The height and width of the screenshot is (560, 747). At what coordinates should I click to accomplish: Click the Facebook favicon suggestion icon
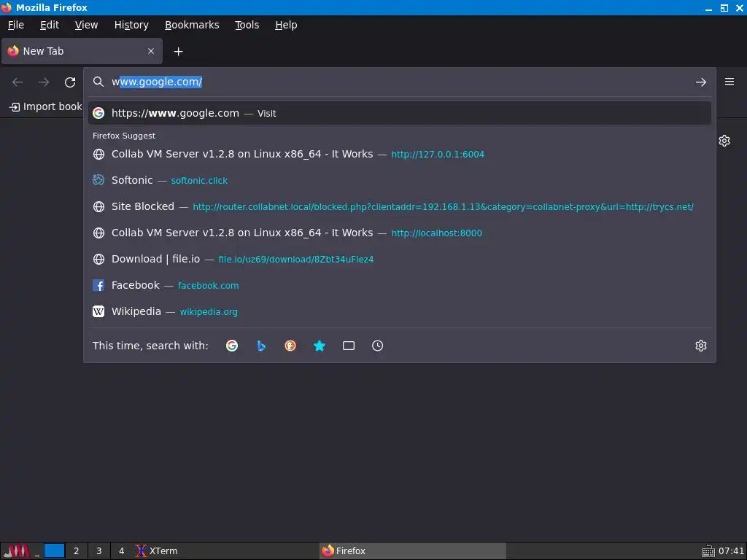[x=98, y=285]
